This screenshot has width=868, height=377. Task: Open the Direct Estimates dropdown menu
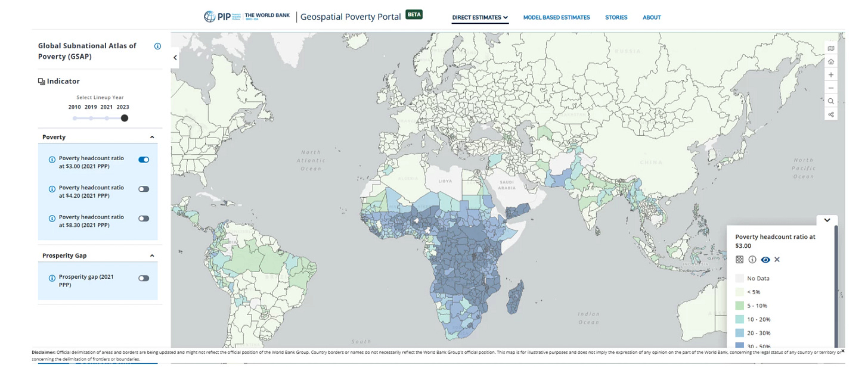[x=480, y=17]
